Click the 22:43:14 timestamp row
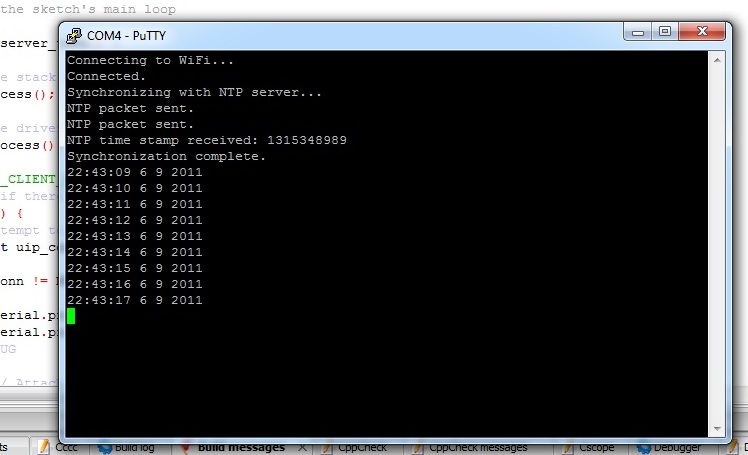 click(x=135, y=252)
